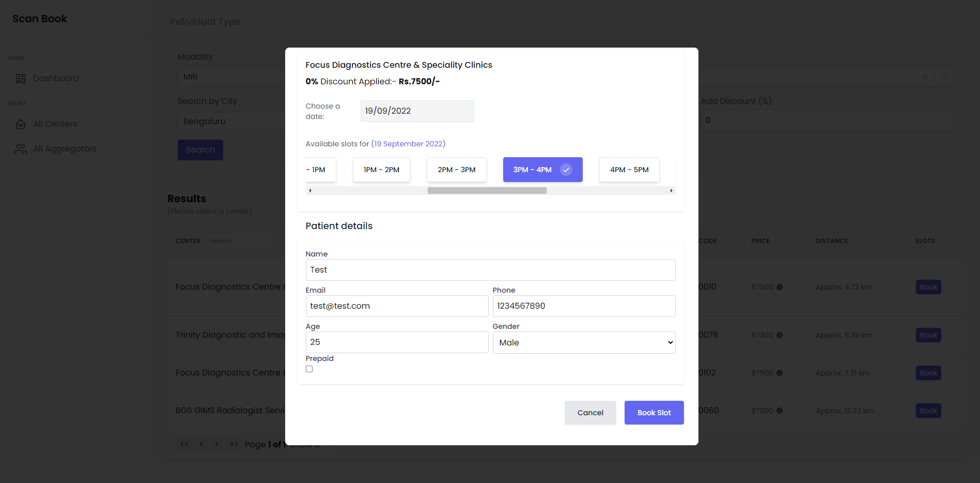Click the Name field containing Test

[x=490, y=270]
